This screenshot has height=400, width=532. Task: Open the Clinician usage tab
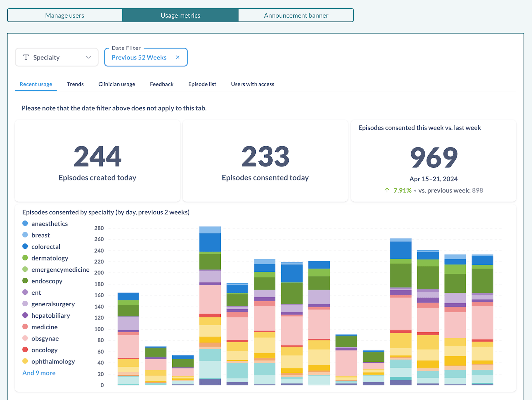(x=117, y=84)
